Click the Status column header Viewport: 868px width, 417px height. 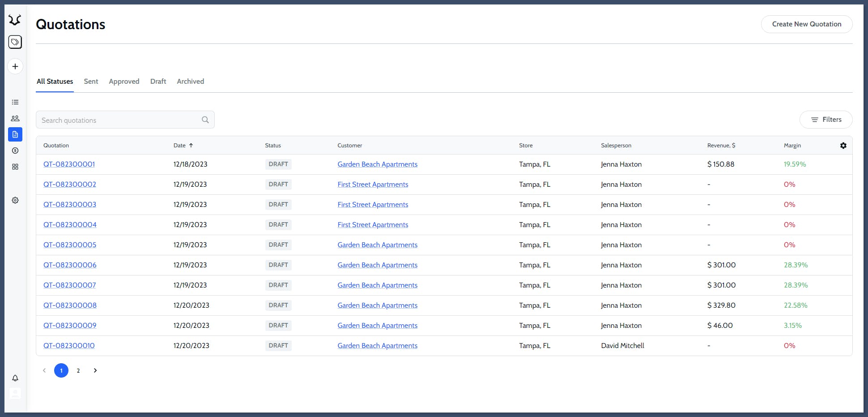coord(273,146)
